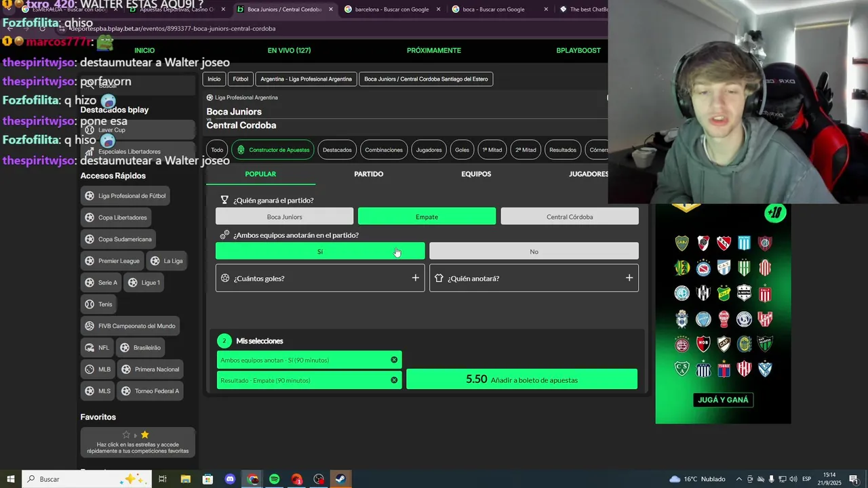Click the River Plate crest in the banner
The image size is (868, 488).
click(703, 243)
